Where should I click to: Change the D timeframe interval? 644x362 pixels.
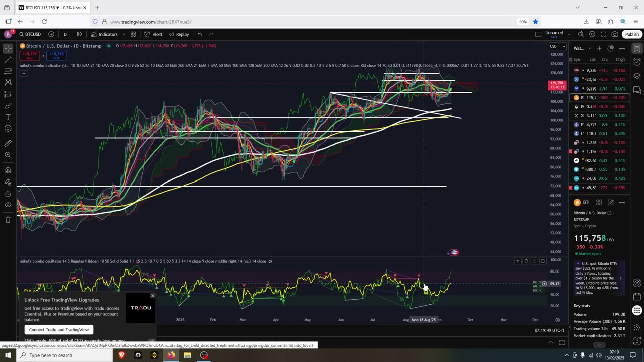[65, 34]
